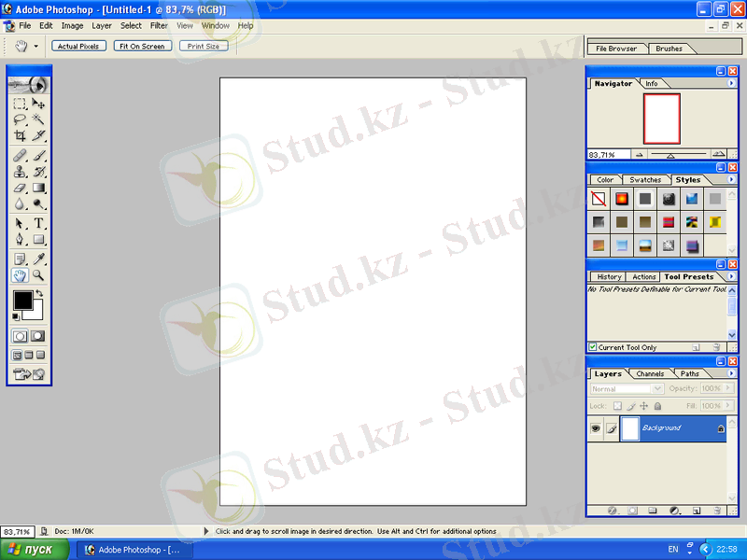
Task: Select the Magic Wand tool
Action: click(x=39, y=119)
